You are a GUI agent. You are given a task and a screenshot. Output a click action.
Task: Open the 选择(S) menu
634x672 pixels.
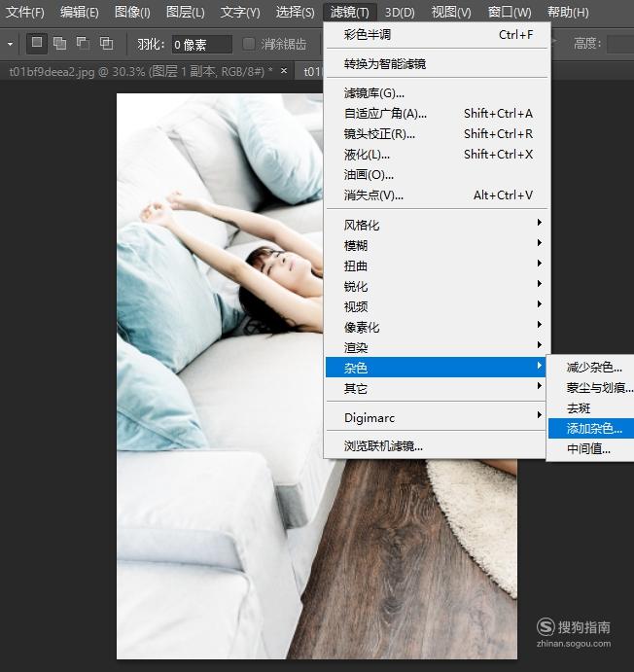pos(295,12)
